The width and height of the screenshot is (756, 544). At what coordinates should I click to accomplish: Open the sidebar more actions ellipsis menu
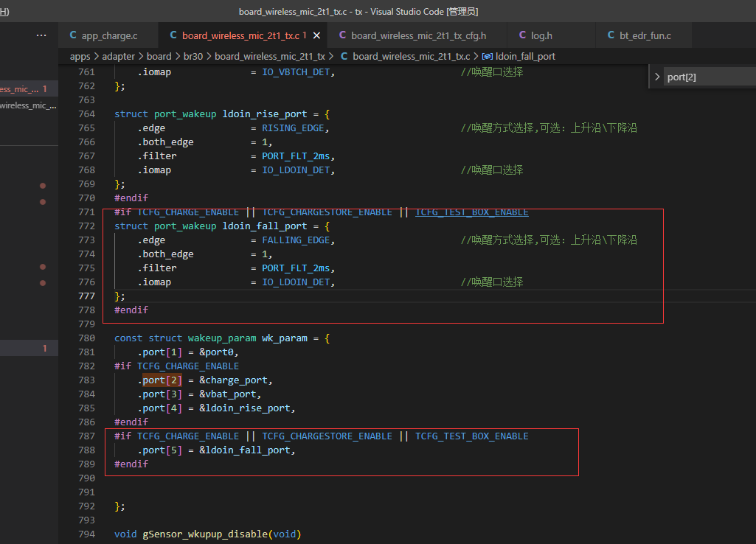[41, 35]
